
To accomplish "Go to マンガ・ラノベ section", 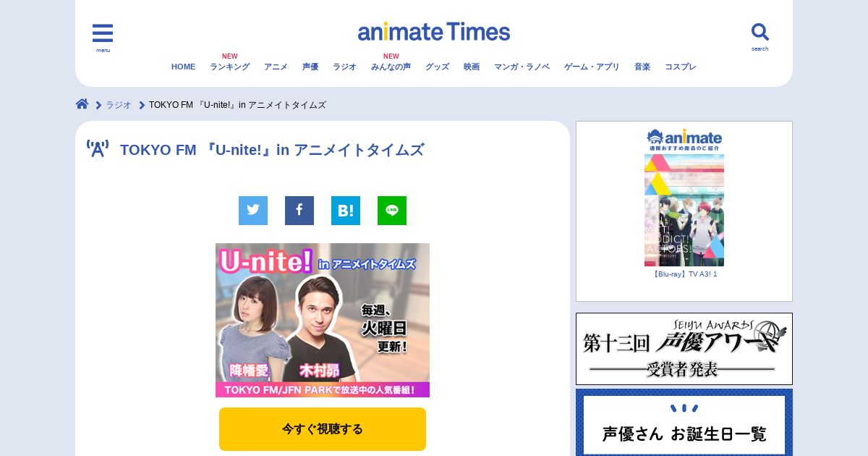I will click(x=522, y=67).
